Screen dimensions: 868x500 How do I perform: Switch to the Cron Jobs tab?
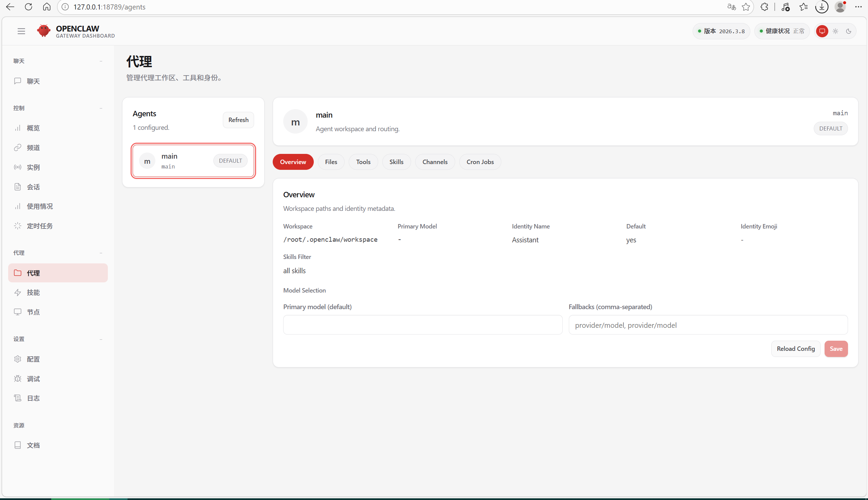(x=480, y=162)
